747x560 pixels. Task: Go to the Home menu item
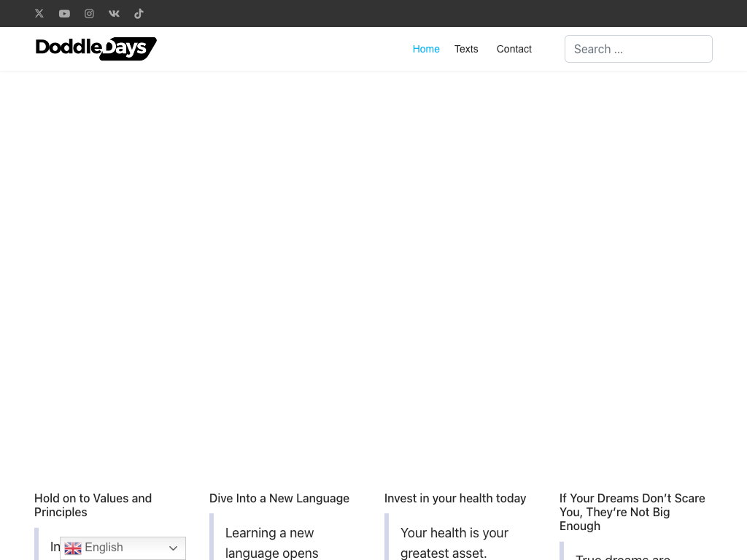(426, 49)
